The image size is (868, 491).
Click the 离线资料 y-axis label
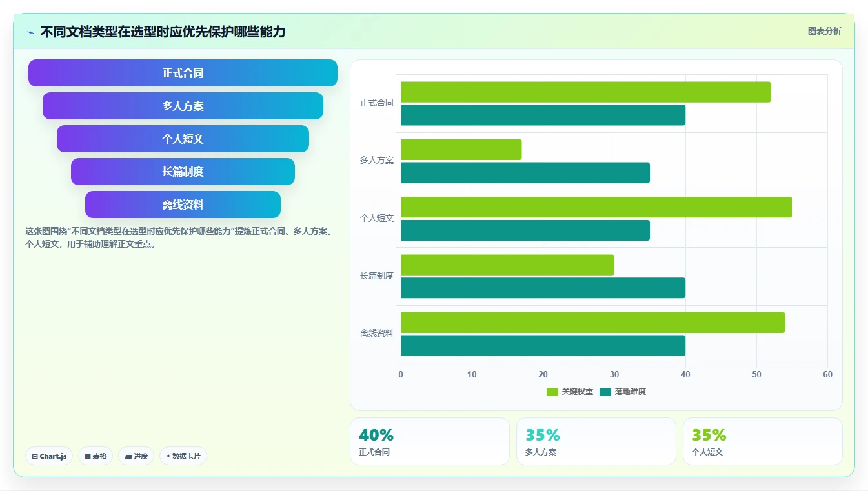[x=377, y=334]
